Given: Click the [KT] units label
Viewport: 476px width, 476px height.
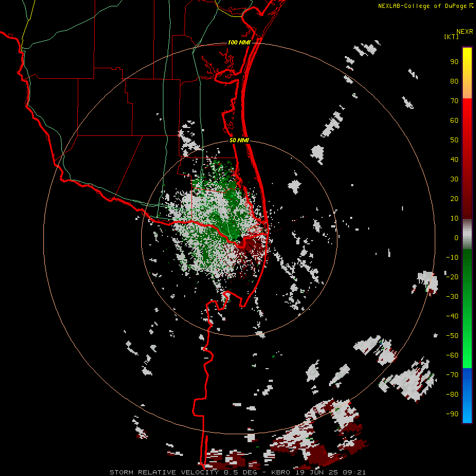Looking at the screenshot, I should click(451, 36).
